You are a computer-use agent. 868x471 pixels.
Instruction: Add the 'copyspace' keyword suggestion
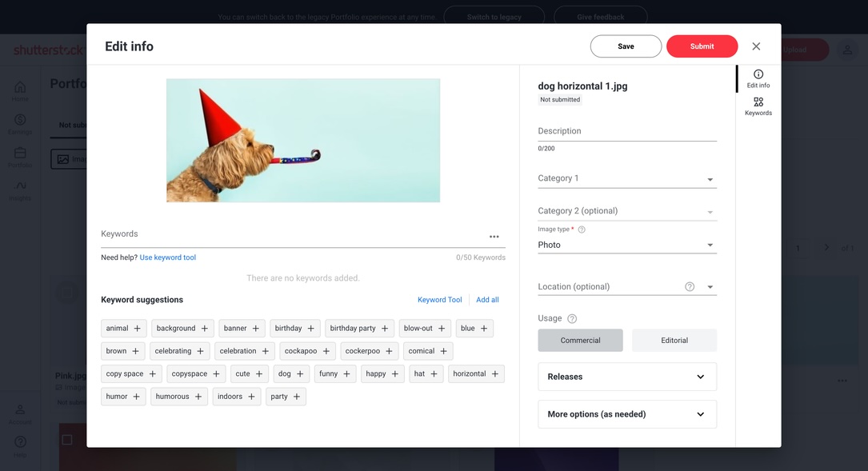click(197, 373)
